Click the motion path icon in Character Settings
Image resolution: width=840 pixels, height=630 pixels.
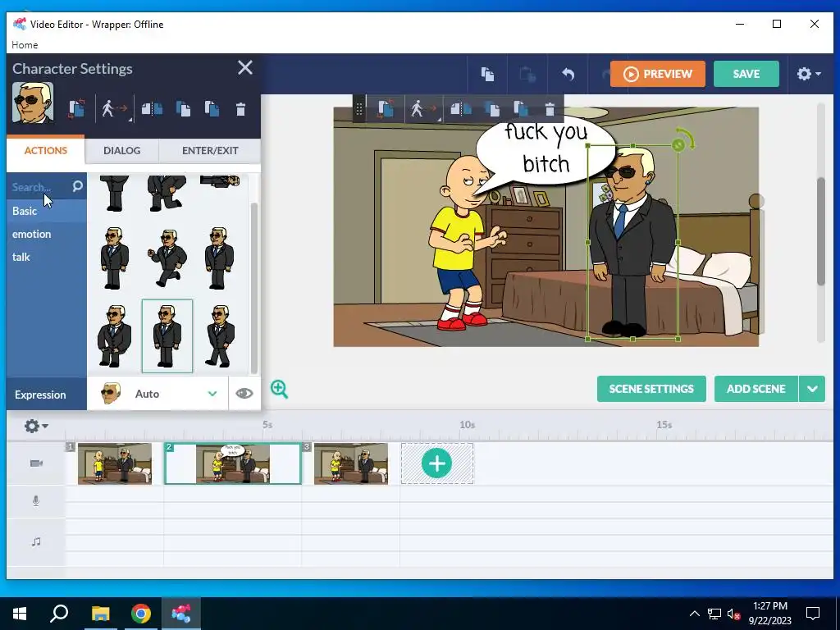coord(114,109)
